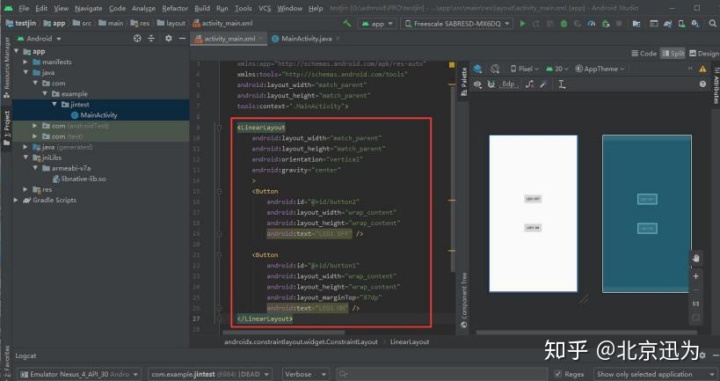Click the design preview horizontal scrollbar
The height and width of the screenshot is (381, 720).
tap(586, 333)
